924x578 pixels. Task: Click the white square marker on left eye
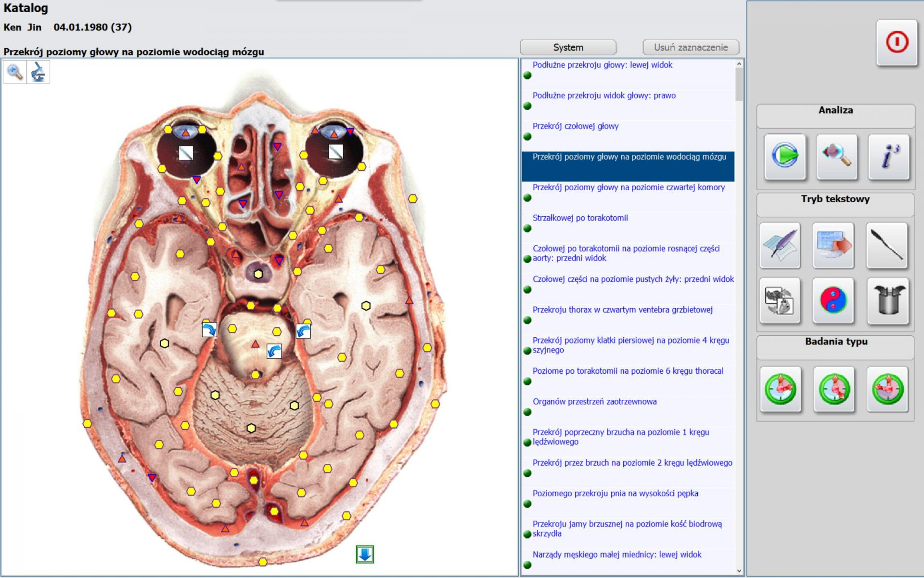pyautogui.click(x=186, y=153)
